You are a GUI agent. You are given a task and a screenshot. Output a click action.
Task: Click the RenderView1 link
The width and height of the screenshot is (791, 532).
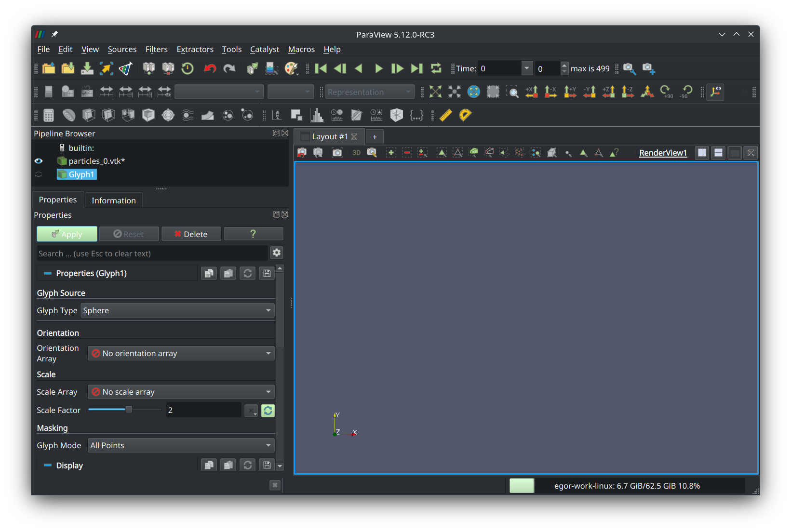coord(663,153)
